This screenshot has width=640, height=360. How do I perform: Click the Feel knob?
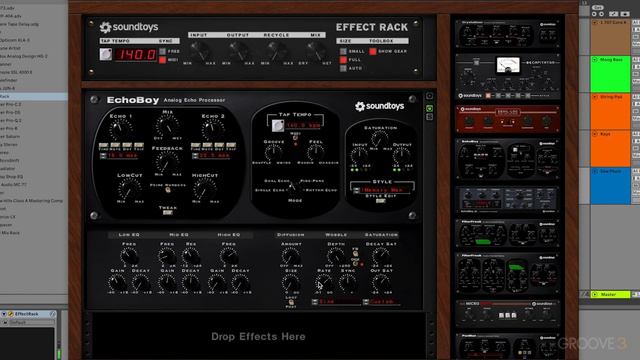pyautogui.click(x=316, y=153)
